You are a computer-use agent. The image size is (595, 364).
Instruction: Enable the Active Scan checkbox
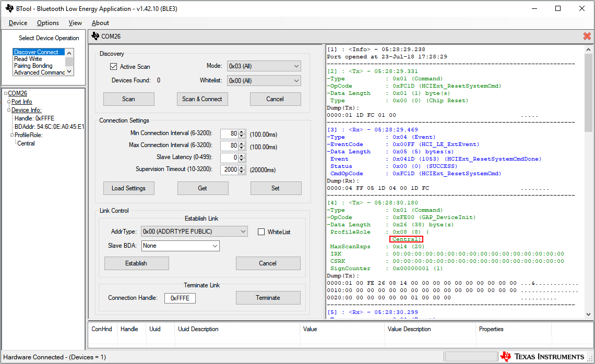(x=113, y=67)
